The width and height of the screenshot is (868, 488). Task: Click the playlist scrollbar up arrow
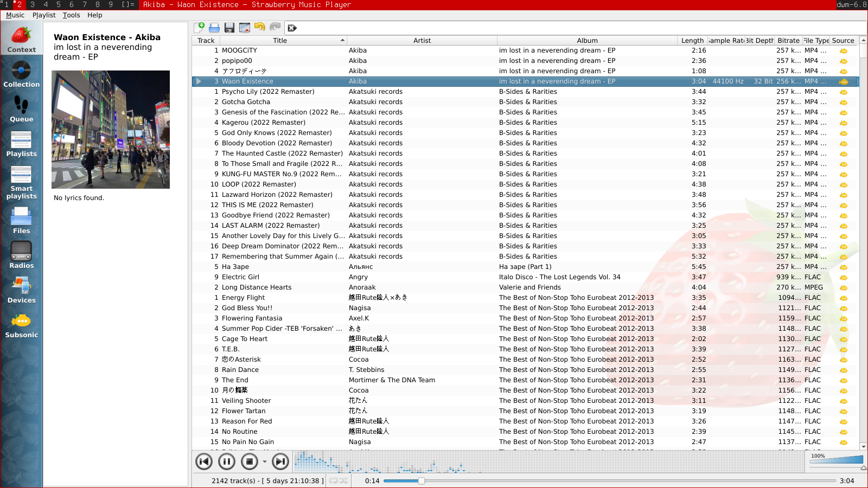[x=863, y=40]
